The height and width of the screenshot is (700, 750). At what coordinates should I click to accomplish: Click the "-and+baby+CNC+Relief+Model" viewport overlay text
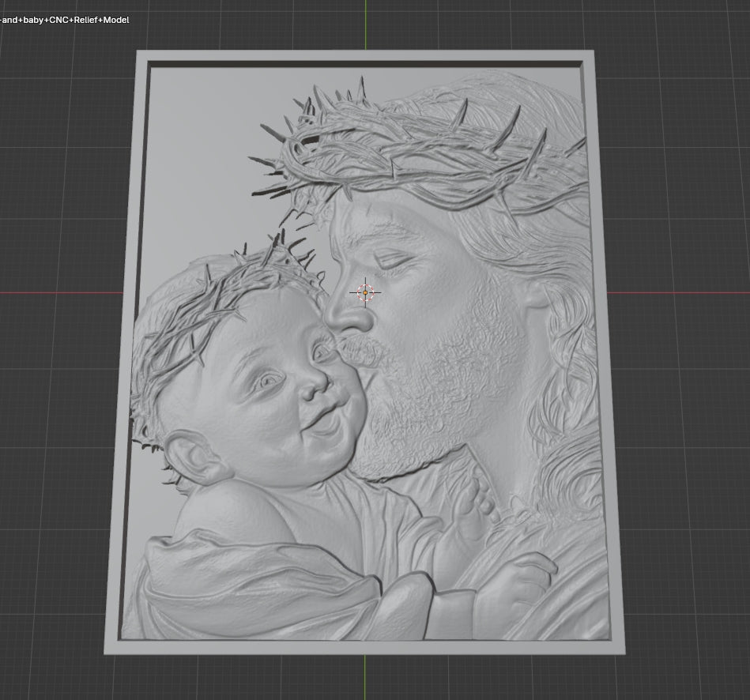pyautogui.click(x=65, y=20)
